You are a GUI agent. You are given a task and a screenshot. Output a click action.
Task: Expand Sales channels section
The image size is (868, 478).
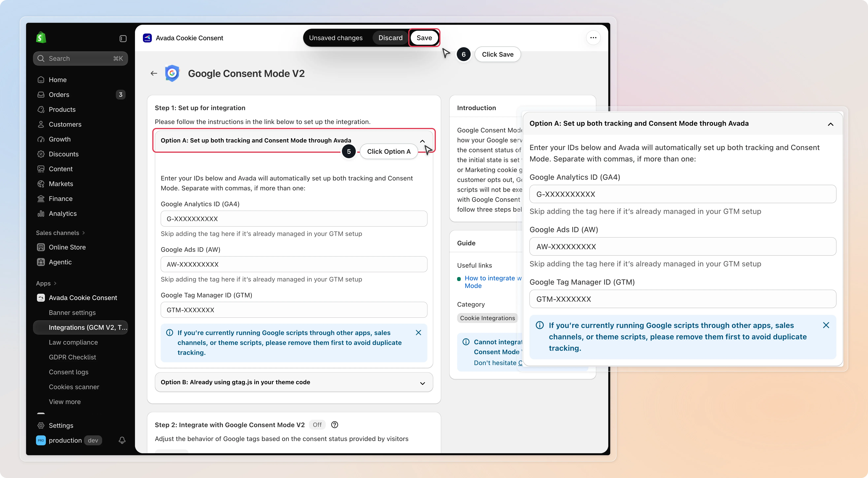[61, 233]
